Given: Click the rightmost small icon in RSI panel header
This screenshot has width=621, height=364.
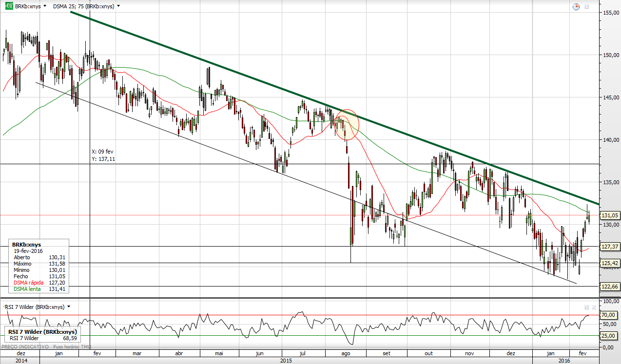Looking at the screenshot, I should [x=593, y=307].
